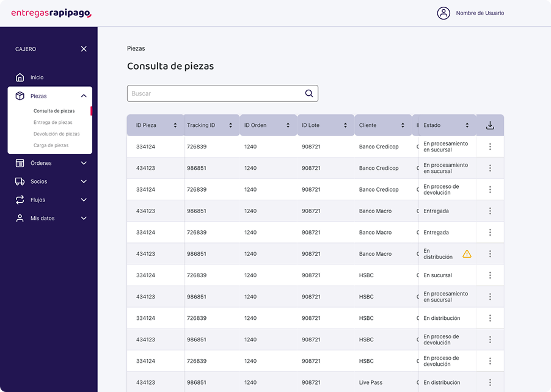The width and height of the screenshot is (551, 392).
Task: Open actions for second Banco Macro Entregada row
Action: tap(490, 232)
